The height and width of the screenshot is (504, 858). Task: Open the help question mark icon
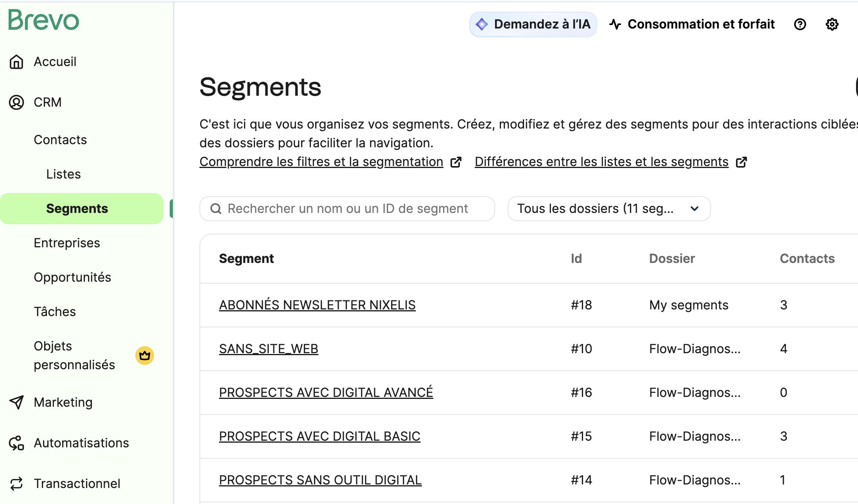point(800,24)
